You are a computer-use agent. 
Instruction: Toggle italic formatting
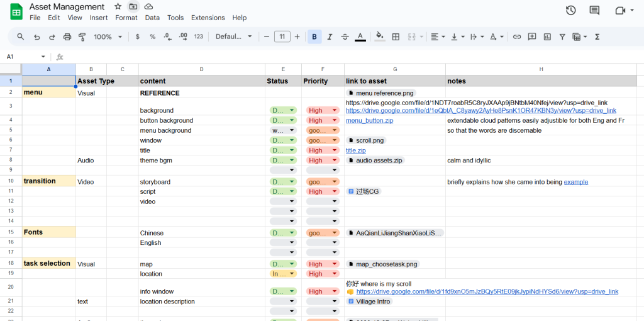pos(330,37)
